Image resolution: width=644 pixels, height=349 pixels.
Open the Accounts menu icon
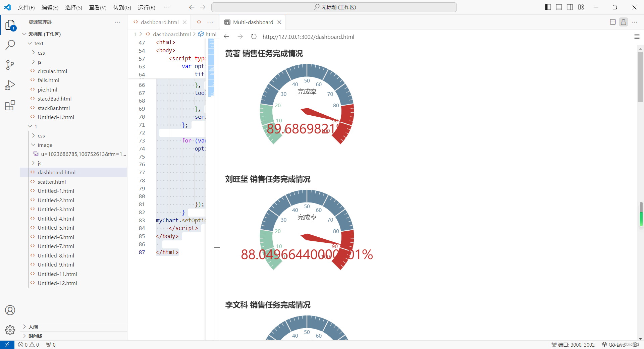[x=10, y=310]
